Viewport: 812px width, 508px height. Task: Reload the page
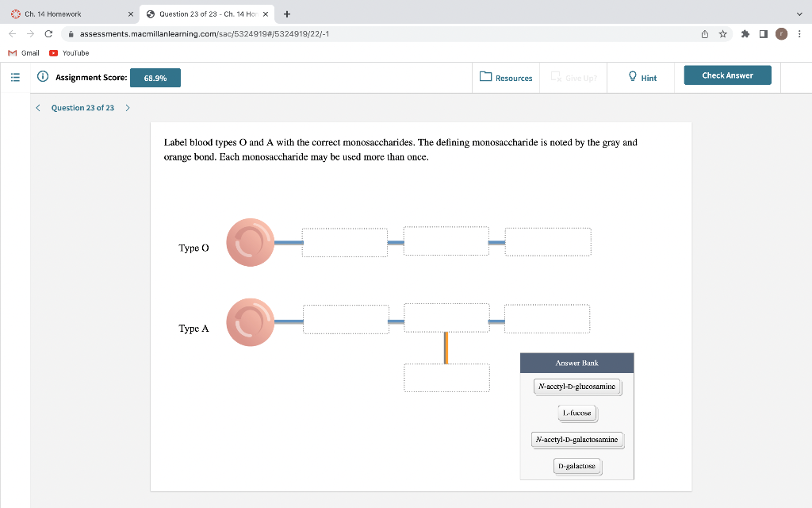coord(48,33)
